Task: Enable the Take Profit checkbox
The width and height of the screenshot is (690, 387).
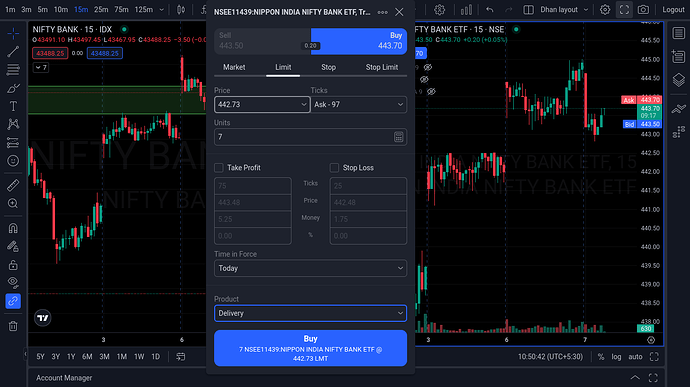Action: tap(219, 168)
